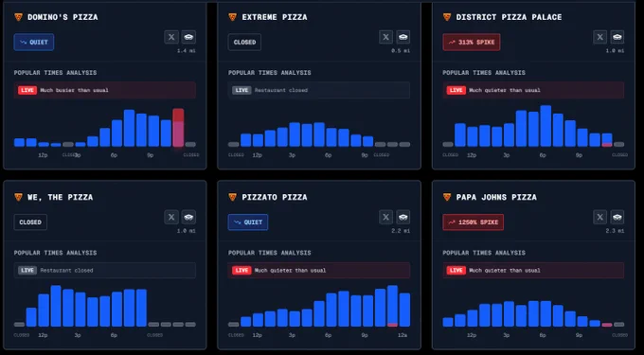Click the PAPA JOHNS PIZZA title
The width and height of the screenshot is (644, 355).
pyautogui.click(x=496, y=198)
